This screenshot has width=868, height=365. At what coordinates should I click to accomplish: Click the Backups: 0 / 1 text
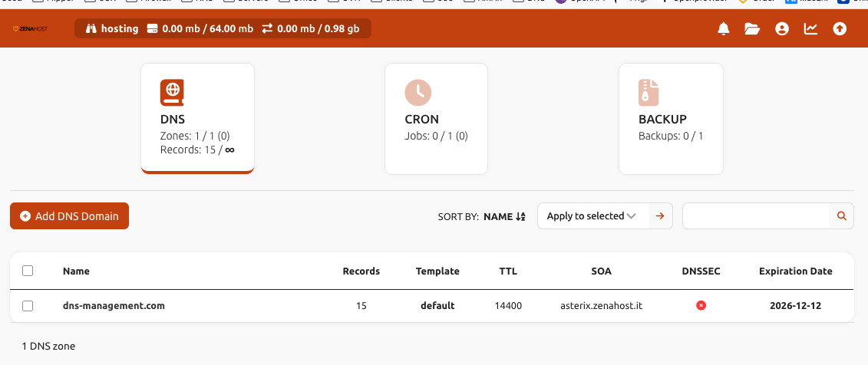click(x=671, y=136)
